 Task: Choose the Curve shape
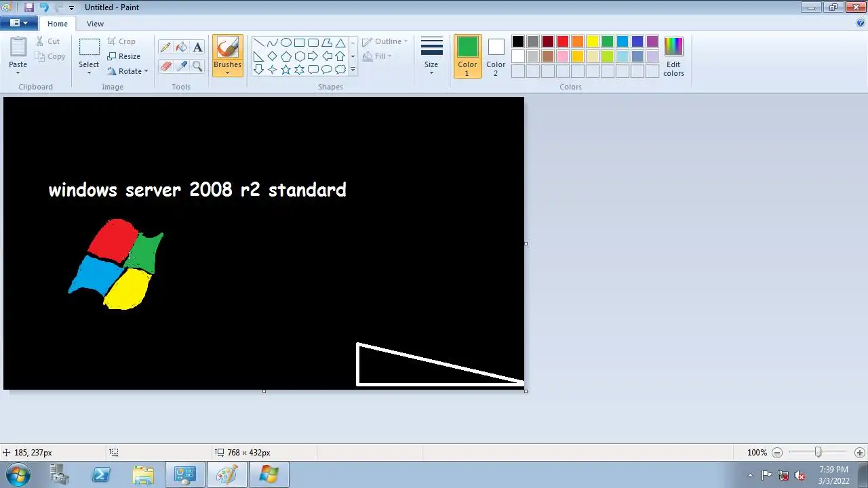[272, 42]
